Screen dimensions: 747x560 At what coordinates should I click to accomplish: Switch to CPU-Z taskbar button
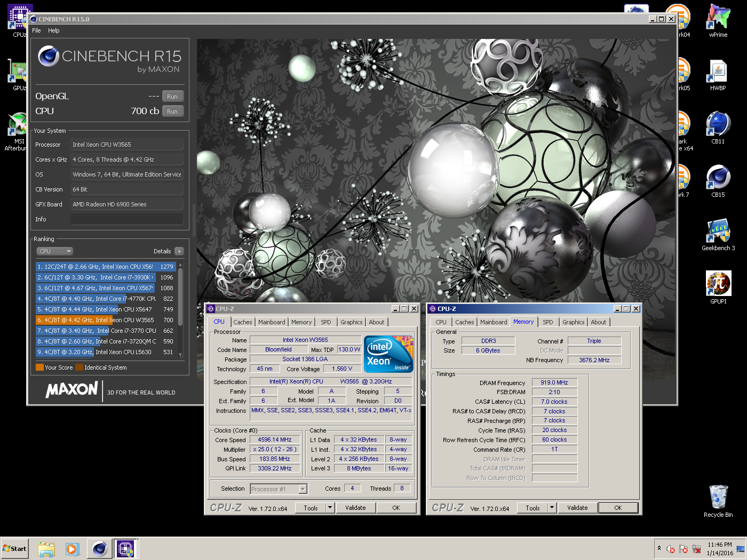126,549
